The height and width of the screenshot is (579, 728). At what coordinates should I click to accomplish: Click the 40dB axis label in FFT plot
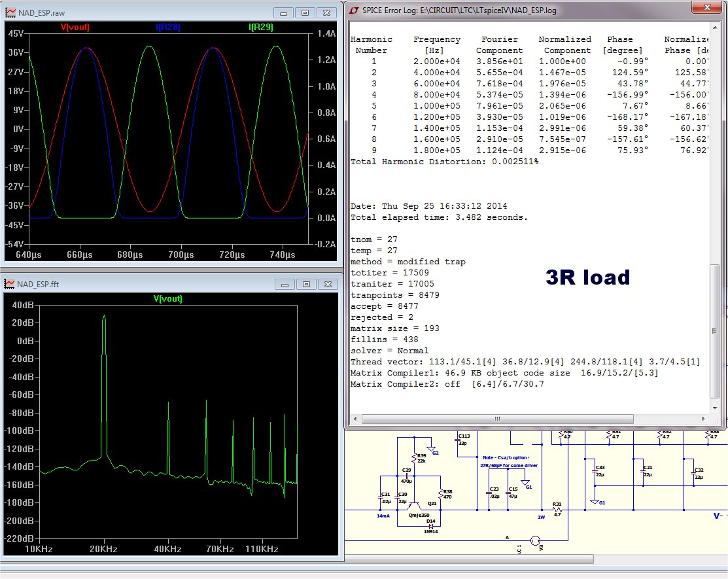23,305
